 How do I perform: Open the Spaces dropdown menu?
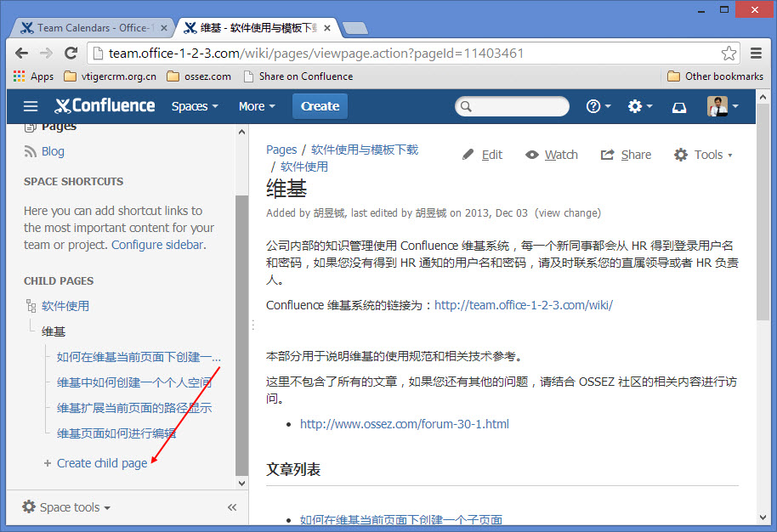pos(195,106)
